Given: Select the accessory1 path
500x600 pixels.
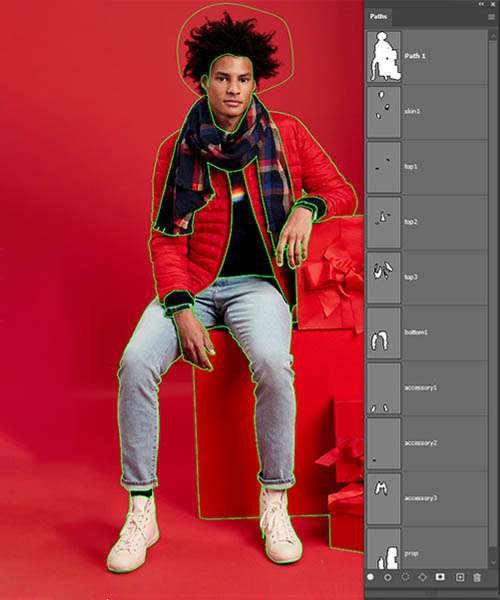Looking at the screenshot, I should tap(427, 388).
